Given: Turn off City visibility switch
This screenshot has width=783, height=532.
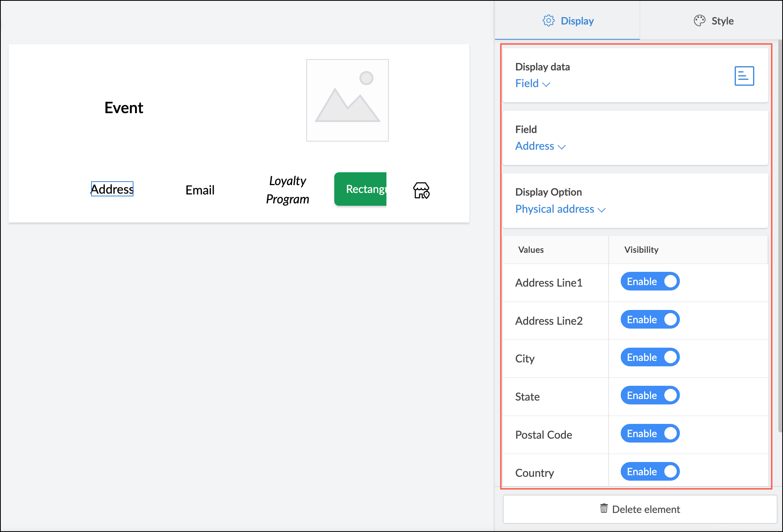Looking at the screenshot, I should (650, 357).
